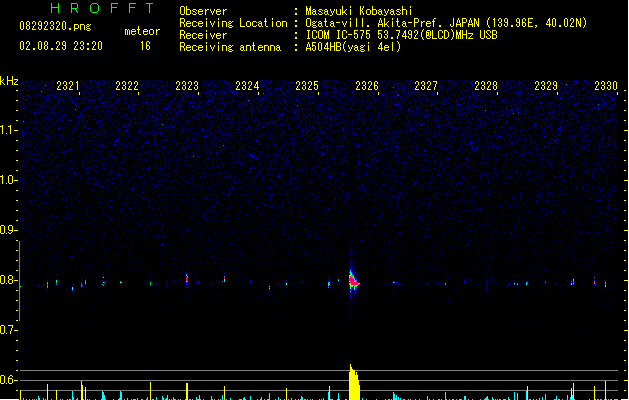The image size is (629, 400).
Task: Jump to the 2323 time marker
Action: [187, 87]
